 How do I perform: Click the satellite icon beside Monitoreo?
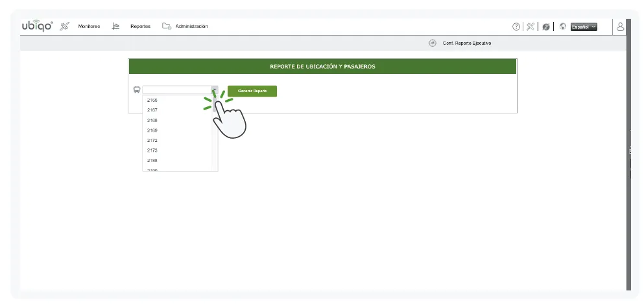click(x=64, y=27)
